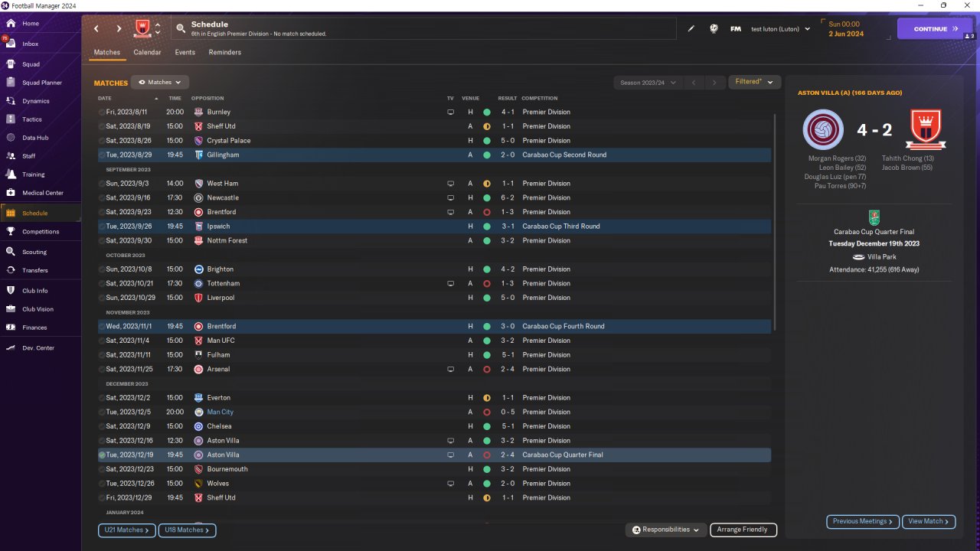Screen dimensions: 980x551
Task: Open the Medical Center icon
Action: point(11,193)
